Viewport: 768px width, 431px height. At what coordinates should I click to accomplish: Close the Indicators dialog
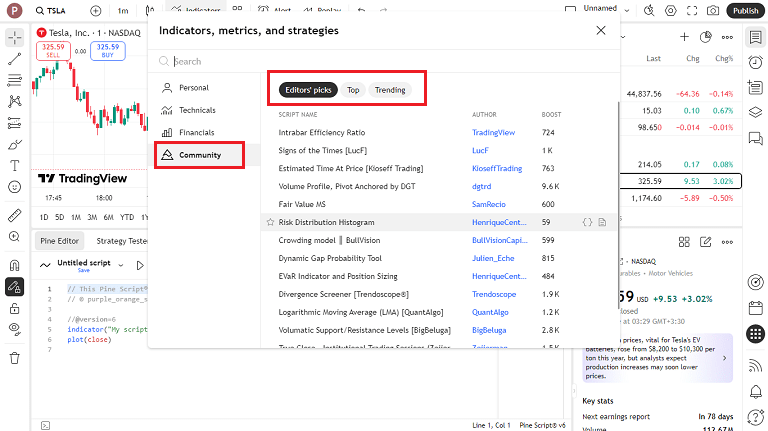(600, 31)
